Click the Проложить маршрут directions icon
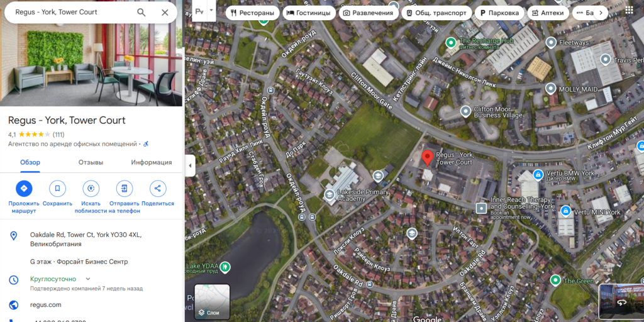The width and height of the screenshot is (644, 322). [x=24, y=189]
